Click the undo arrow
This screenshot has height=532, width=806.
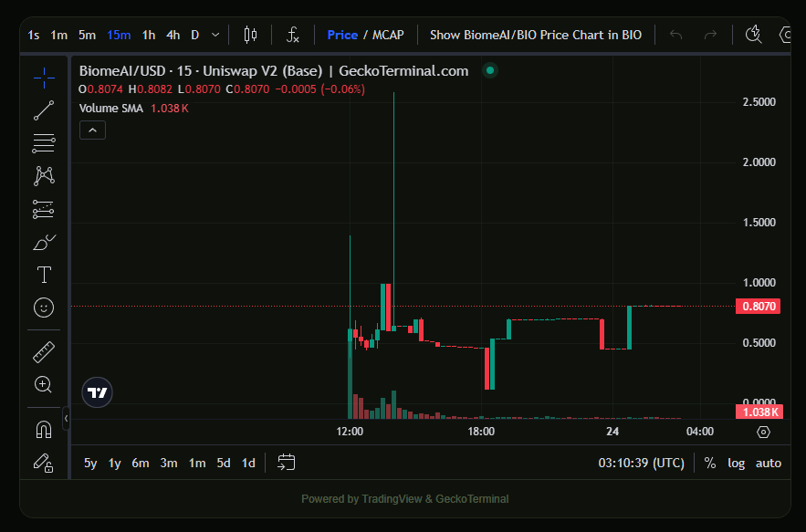(x=676, y=35)
